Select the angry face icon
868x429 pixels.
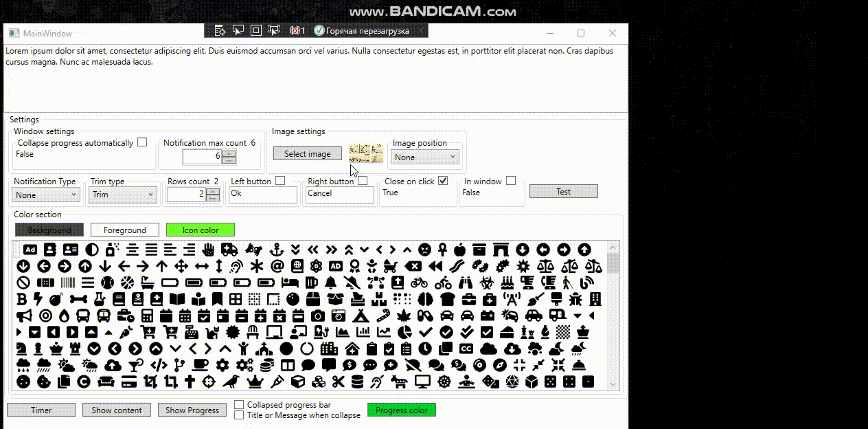coord(425,250)
